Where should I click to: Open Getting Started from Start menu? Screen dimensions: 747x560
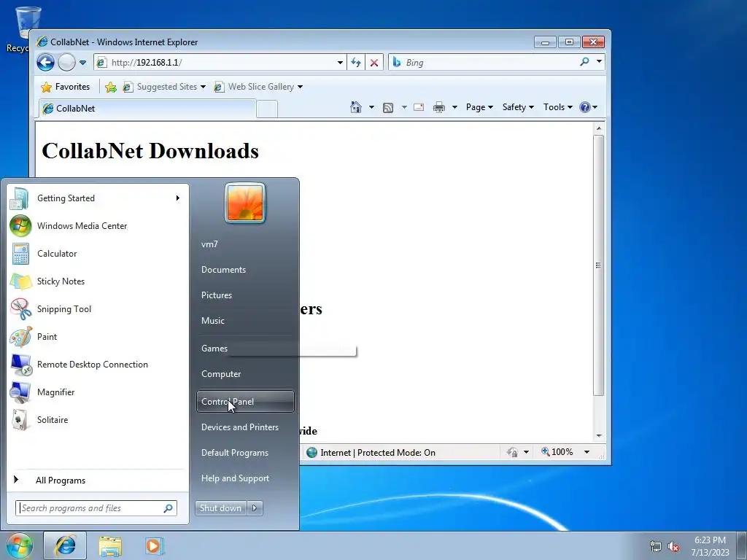pyautogui.click(x=98, y=198)
